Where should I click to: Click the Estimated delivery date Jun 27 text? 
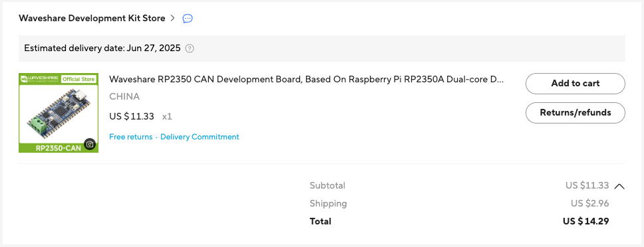[102, 48]
